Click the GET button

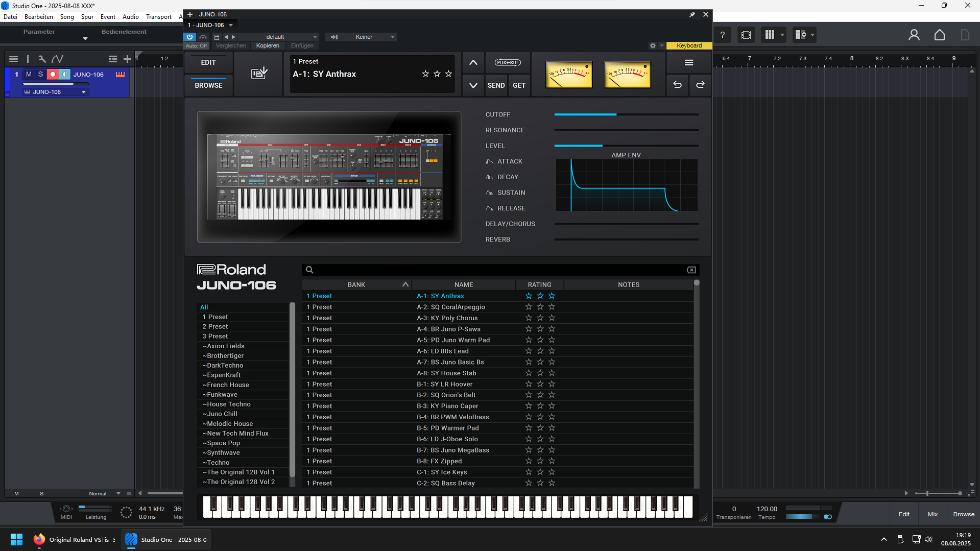coord(519,85)
